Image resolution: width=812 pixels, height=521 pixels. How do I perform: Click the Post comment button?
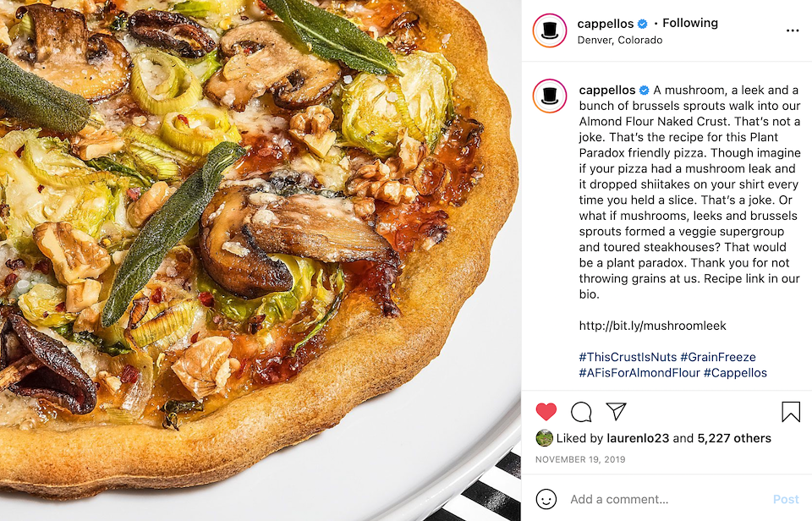[x=786, y=499]
